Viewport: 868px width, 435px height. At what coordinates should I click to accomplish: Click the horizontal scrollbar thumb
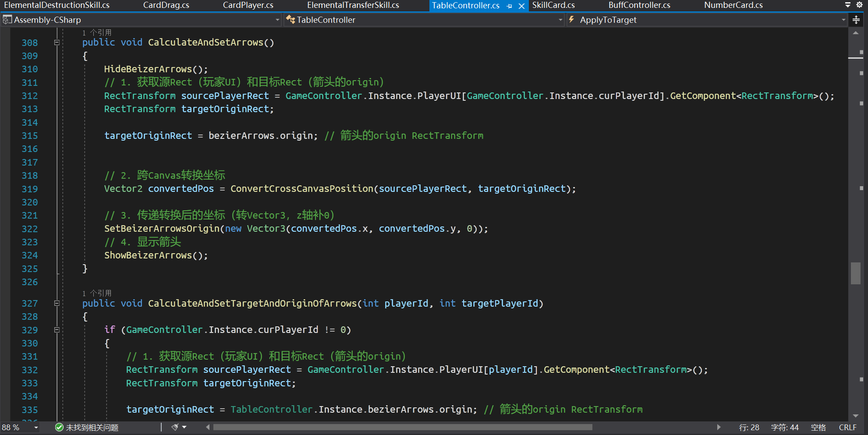(x=403, y=427)
